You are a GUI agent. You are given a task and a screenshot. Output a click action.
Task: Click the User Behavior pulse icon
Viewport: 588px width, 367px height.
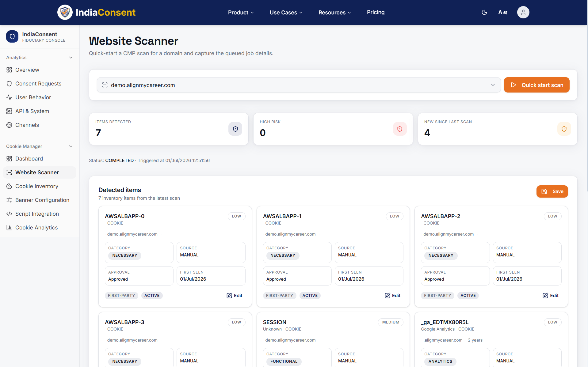coord(9,97)
